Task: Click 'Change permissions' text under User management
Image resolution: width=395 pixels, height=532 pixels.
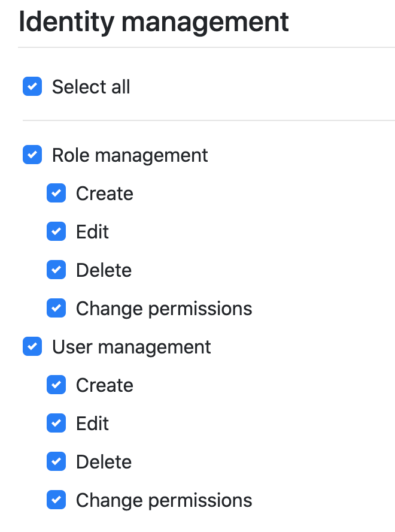Action: (164, 501)
